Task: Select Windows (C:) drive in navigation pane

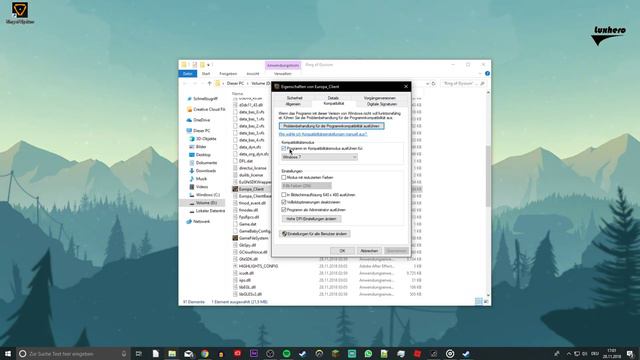Action: pyautogui.click(x=204, y=195)
